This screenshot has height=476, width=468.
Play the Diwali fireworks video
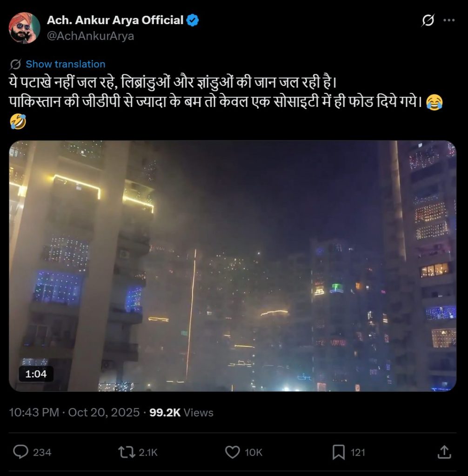point(233,266)
